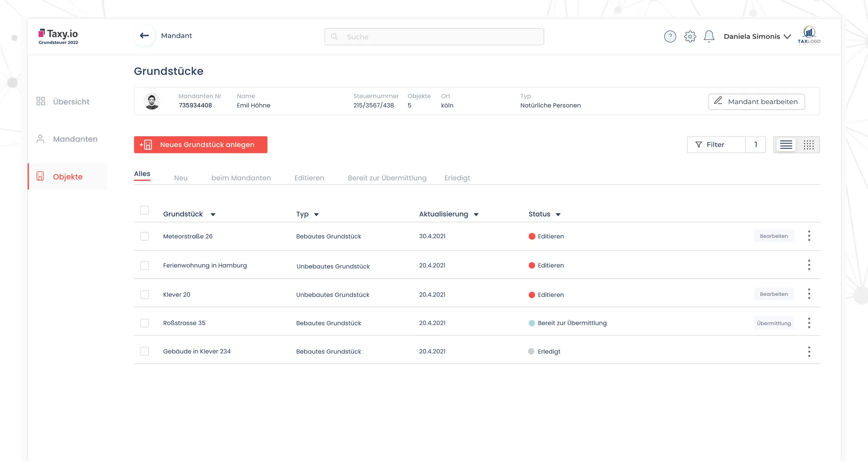
Task: Switch to list view layout icon
Action: coord(786,145)
